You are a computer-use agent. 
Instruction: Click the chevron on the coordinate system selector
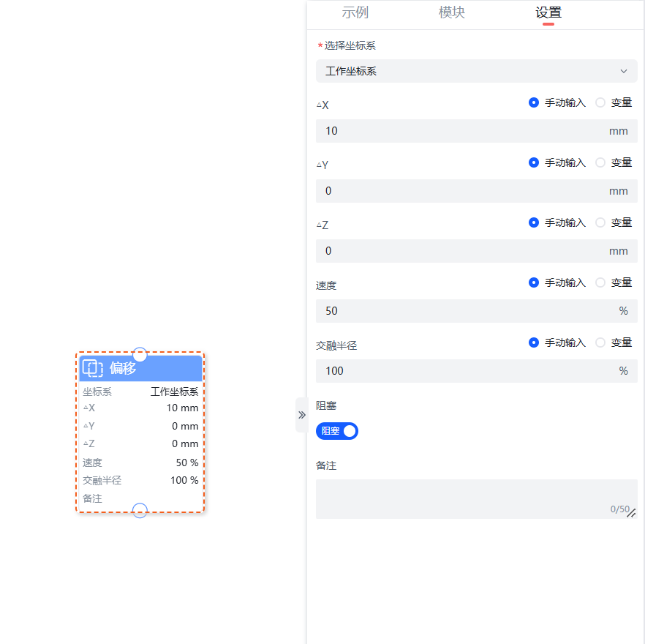(624, 71)
